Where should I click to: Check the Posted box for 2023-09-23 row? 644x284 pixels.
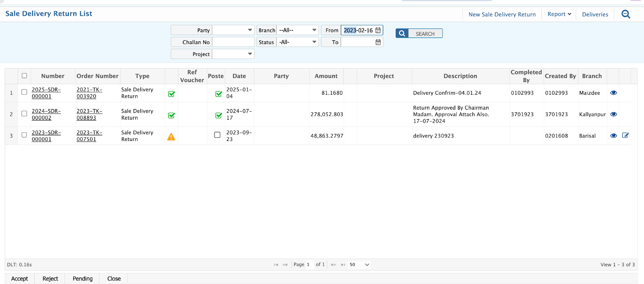pos(217,135)
